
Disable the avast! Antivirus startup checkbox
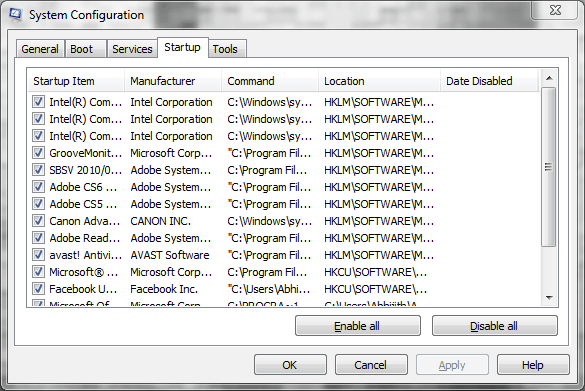pos(38,254)
